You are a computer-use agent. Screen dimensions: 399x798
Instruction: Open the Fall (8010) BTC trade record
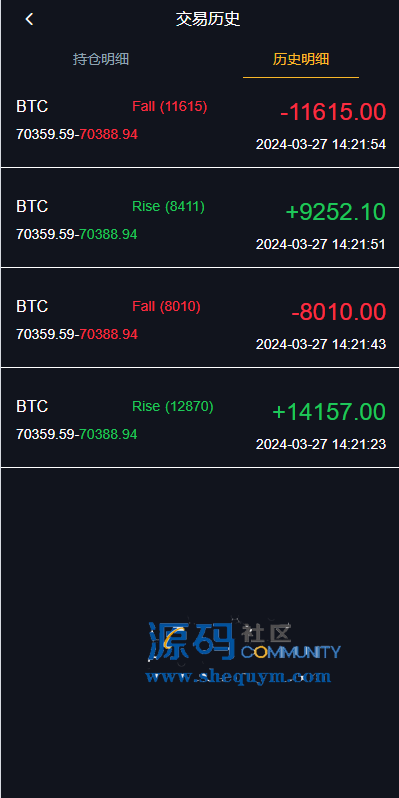point(200,318)
